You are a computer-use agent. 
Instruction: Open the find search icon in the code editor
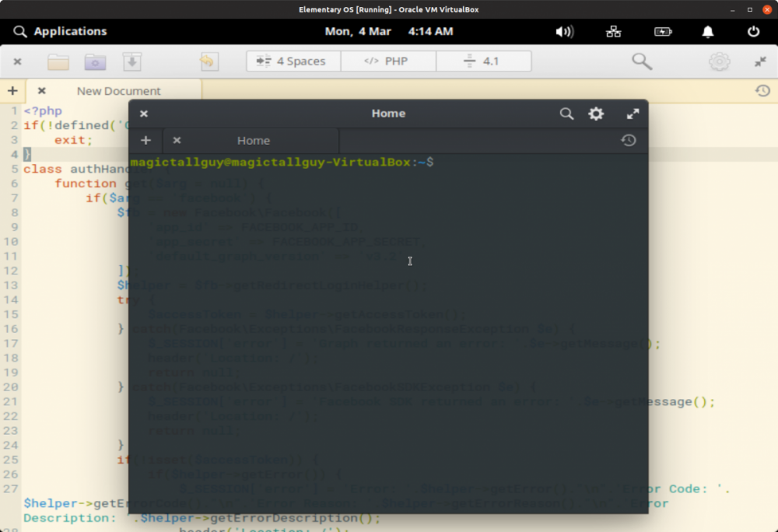[x=641, y=61]
